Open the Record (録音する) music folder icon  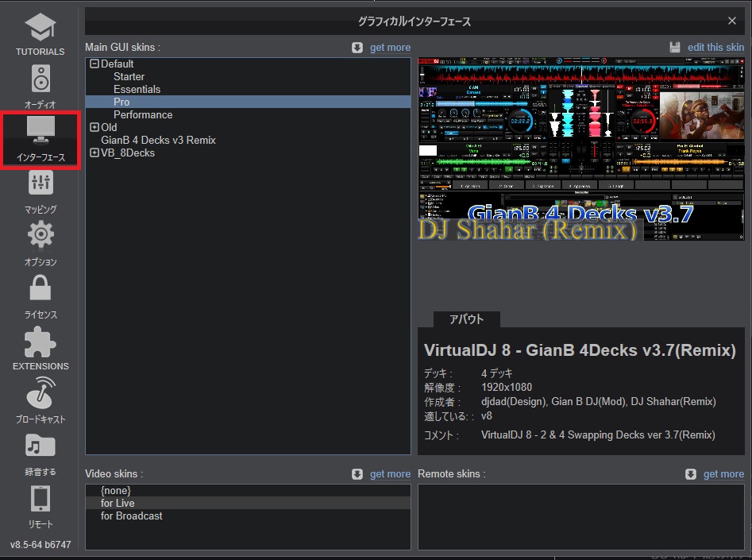[x=40, y=446]
